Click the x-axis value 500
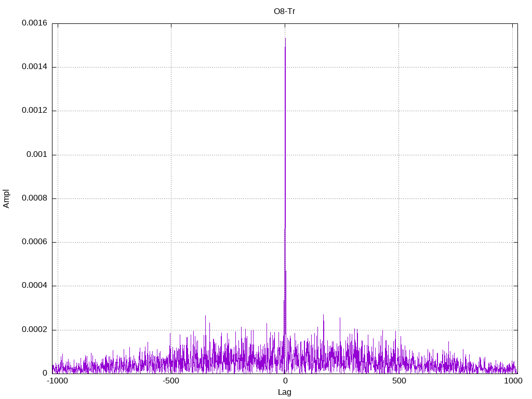This screenshot has width=532, height=399. 399,381
